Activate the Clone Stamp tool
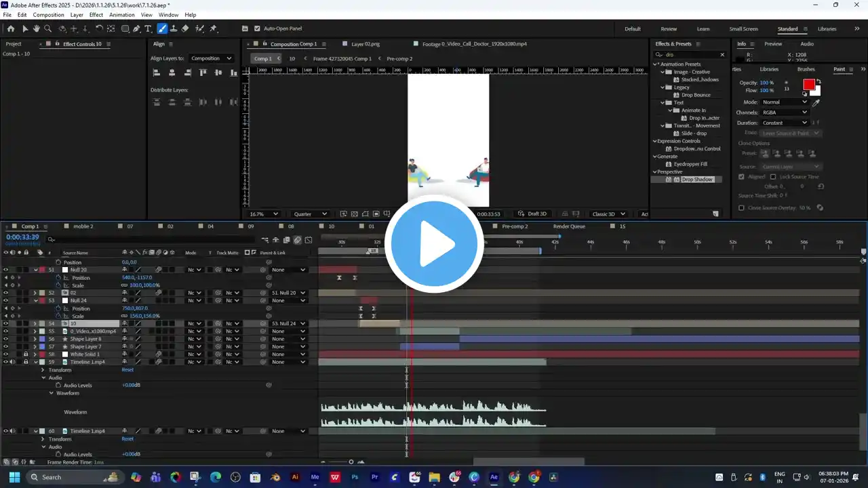Viewport: 868px width, 488px height. [x=174, y=28]
